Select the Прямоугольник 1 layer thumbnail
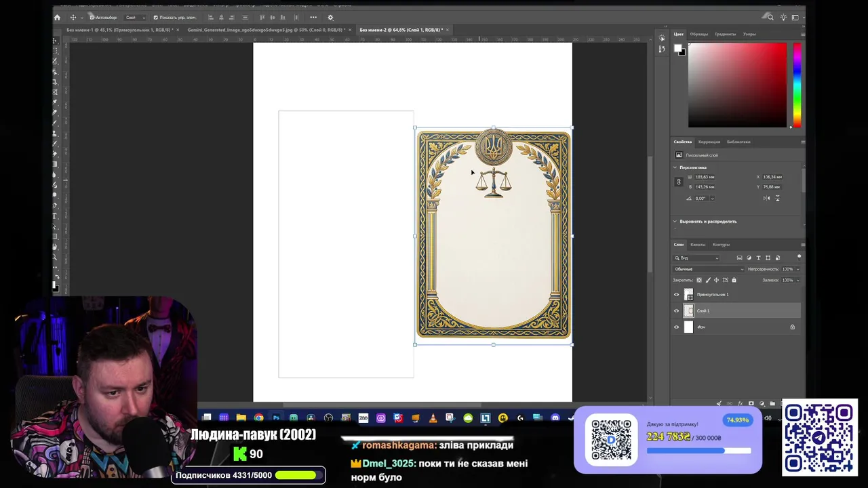The height and width of the screenshot is (488, 868). click(x=689, y=295)
